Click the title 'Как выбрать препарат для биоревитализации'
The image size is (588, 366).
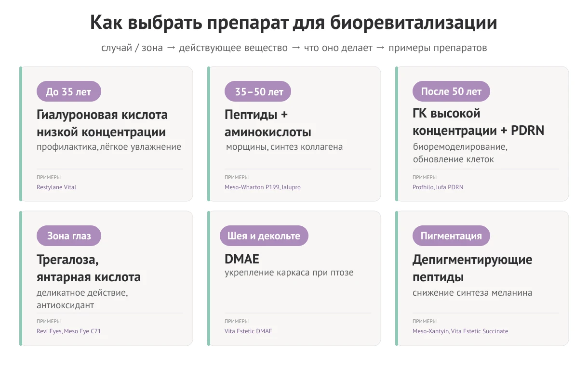294,23
